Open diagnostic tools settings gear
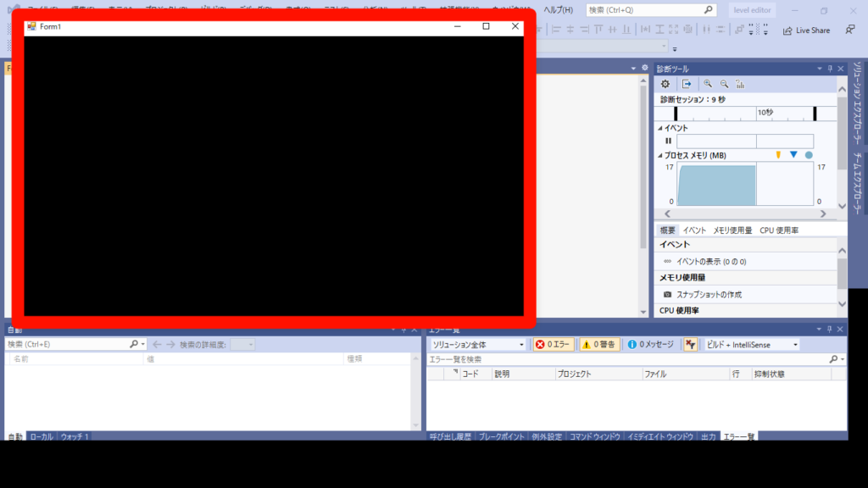 click(x=665, y=84)
